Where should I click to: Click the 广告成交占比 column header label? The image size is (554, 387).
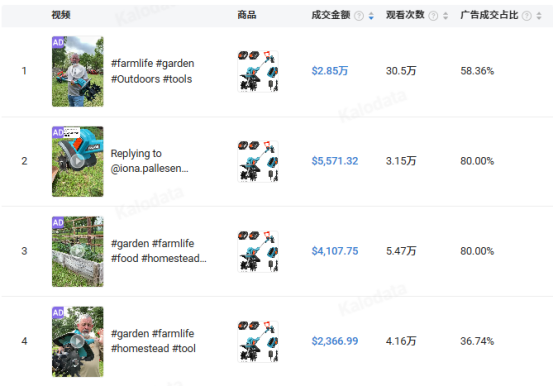(489, 15)
